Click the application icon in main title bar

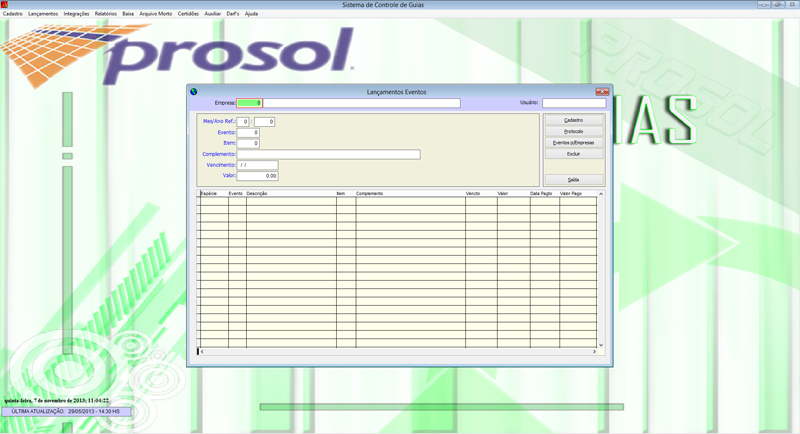[x=4, y=5]
